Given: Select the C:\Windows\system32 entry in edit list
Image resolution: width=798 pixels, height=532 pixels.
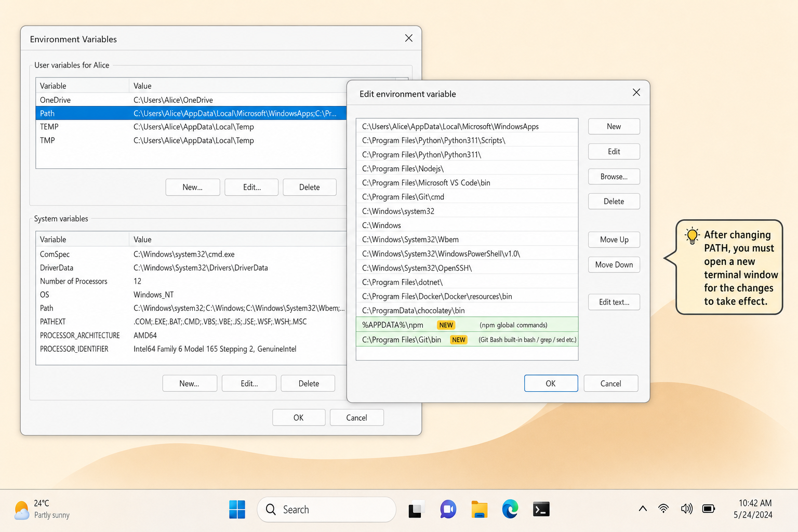Looking at the screenshot, I should click(467, 211).
